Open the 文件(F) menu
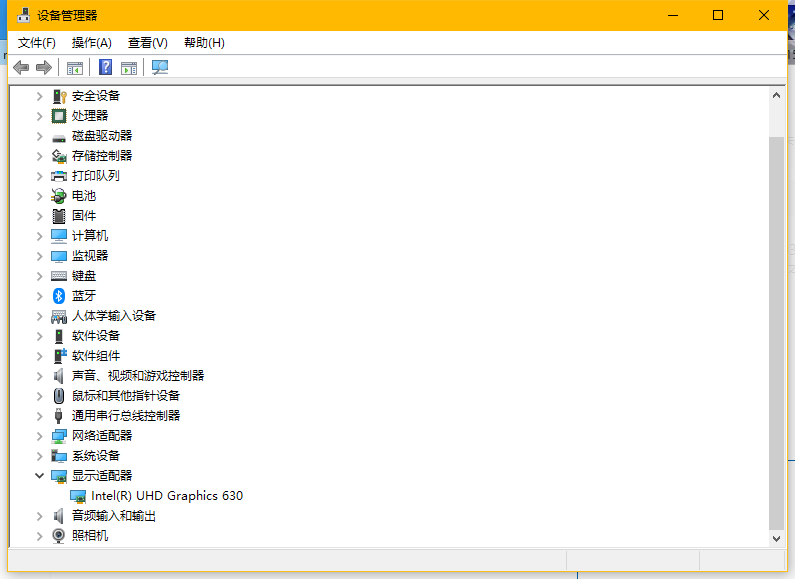This screenshot has height=579, width=795. (x=37, y=43)
